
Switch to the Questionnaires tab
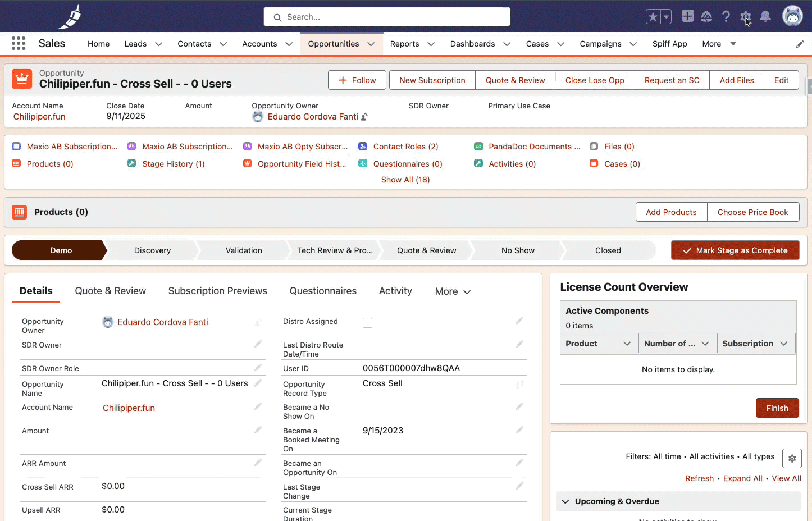323,291
